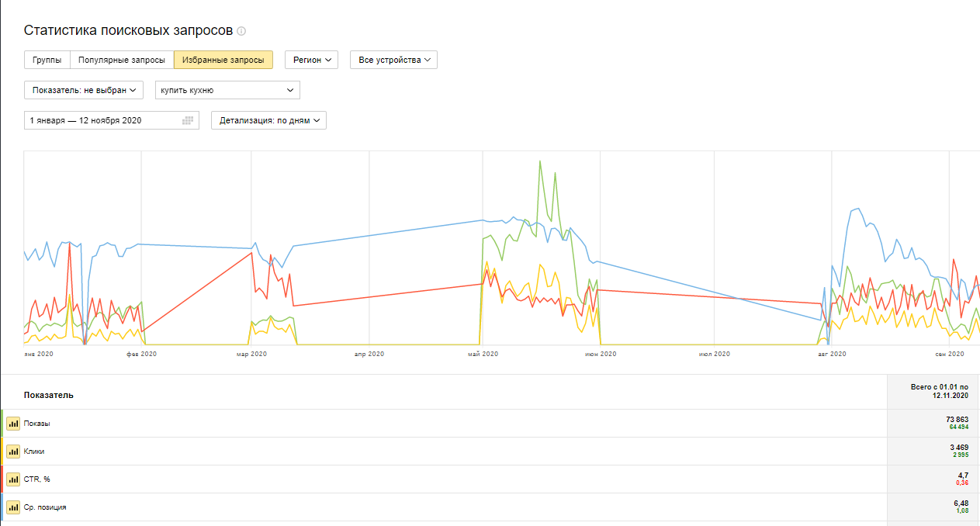Screen dimensions: 980x526
Task: Switch to the Группы tab
Action: pos(47,60)
